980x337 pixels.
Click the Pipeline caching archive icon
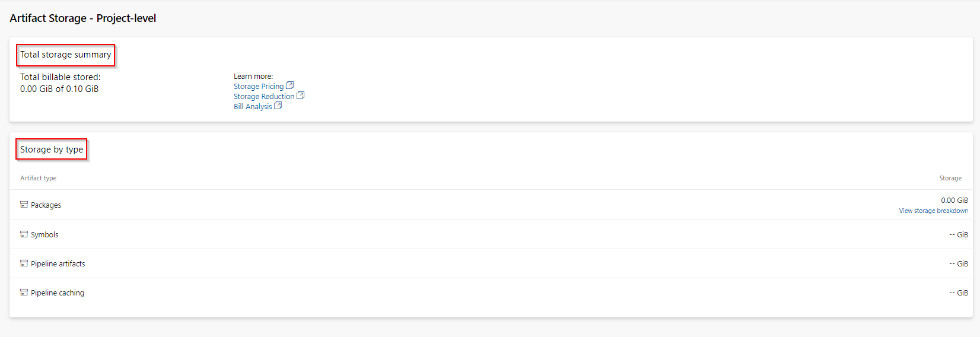click(x=24, y=293)
